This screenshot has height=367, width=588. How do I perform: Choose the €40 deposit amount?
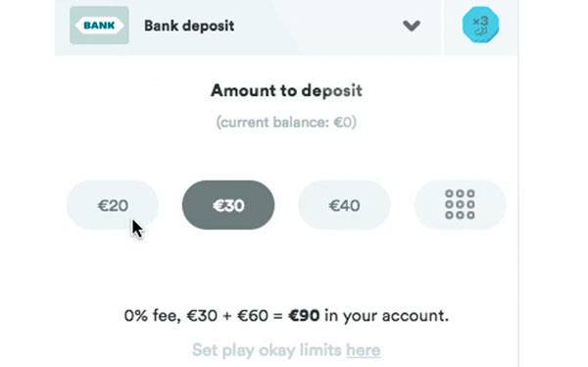(344, 205)
